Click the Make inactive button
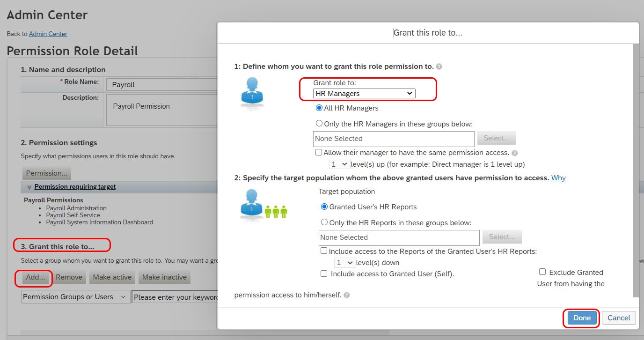The width and height of the screenshot is (644, 340). pyautogui.click(x=164, y=277)
